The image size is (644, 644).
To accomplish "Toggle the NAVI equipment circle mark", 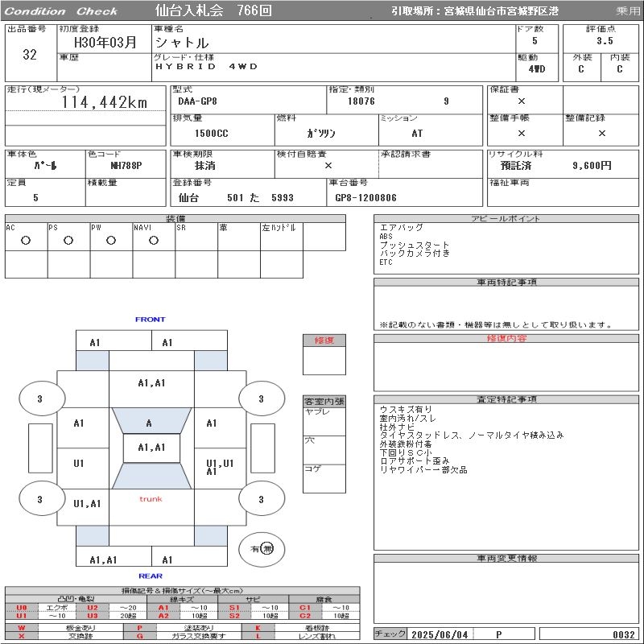I will coord(154,241).
